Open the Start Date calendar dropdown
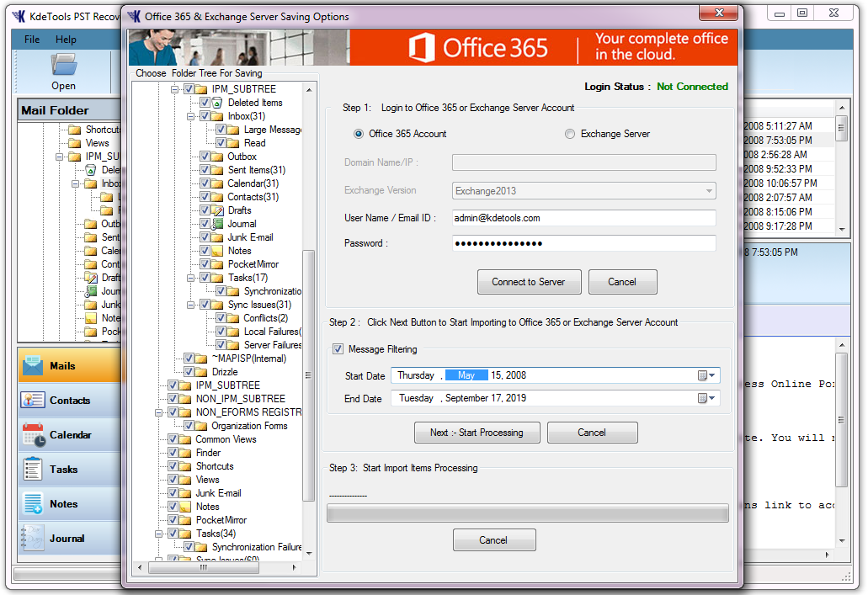 click(707, 375)
